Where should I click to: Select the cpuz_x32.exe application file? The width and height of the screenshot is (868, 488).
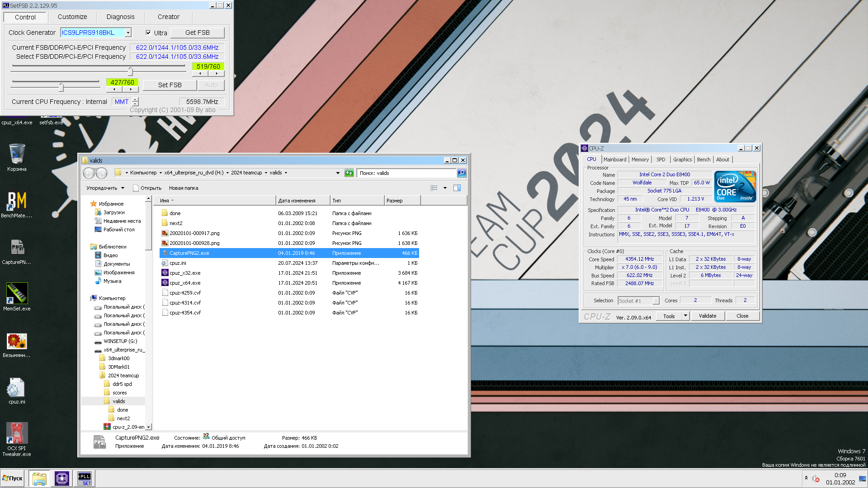(185, 273)
